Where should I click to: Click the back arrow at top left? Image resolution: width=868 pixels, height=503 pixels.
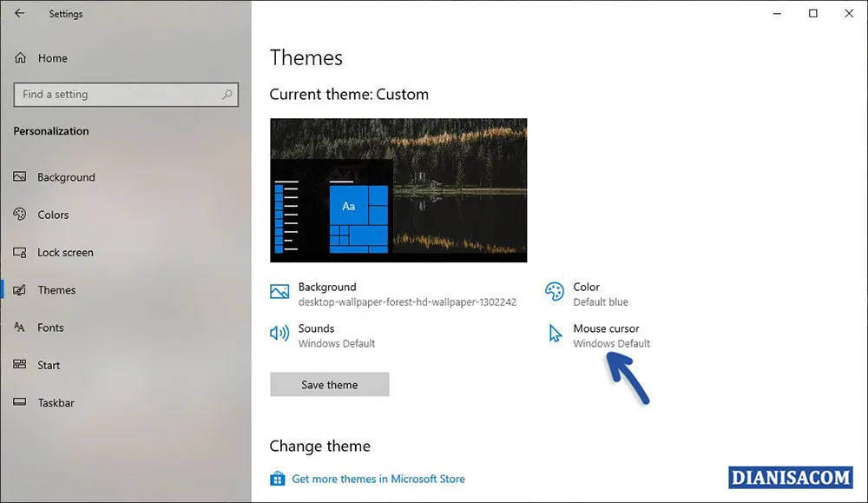(x=18, y=14)
